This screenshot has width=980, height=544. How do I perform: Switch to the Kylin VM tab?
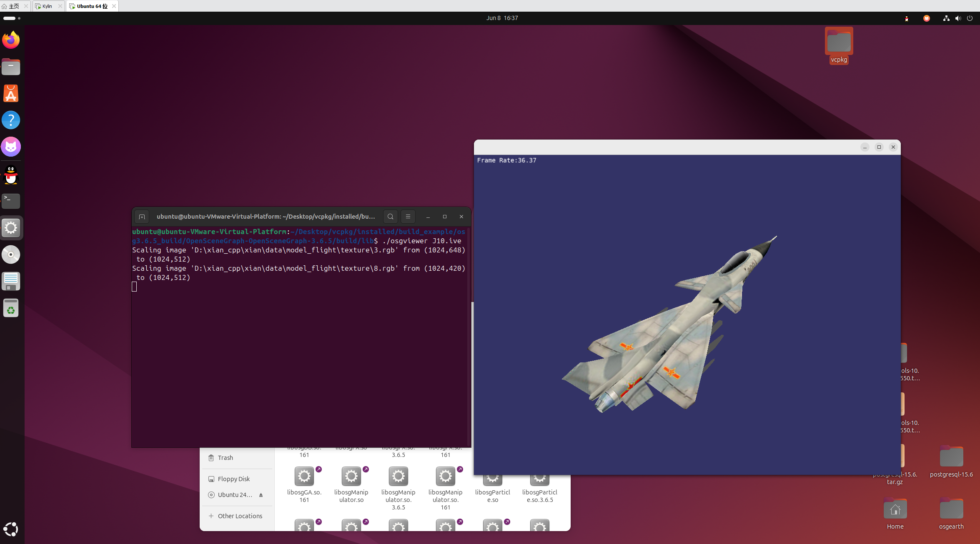pyautogui.click(x=47, y=6)
